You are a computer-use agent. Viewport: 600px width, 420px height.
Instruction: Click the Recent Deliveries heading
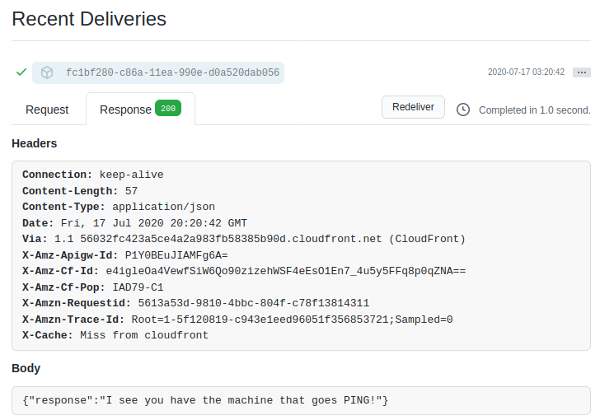(89, 19)
